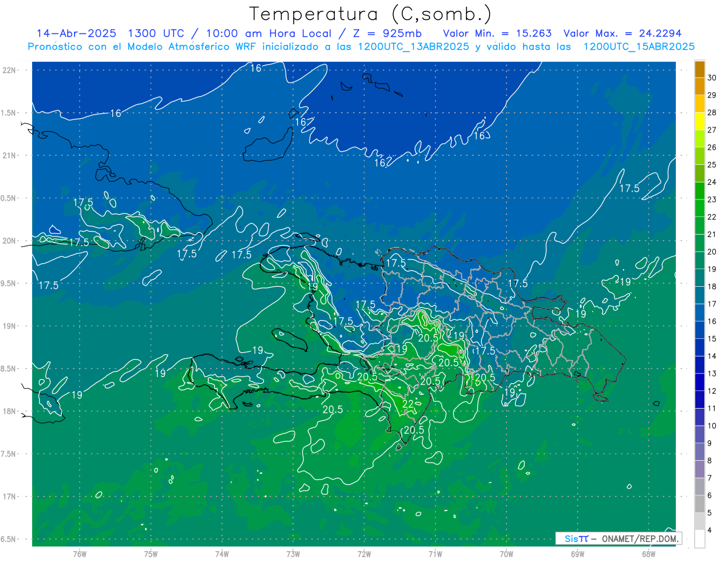Click the '72W' longitude axis label

click(x=364, y=554)
